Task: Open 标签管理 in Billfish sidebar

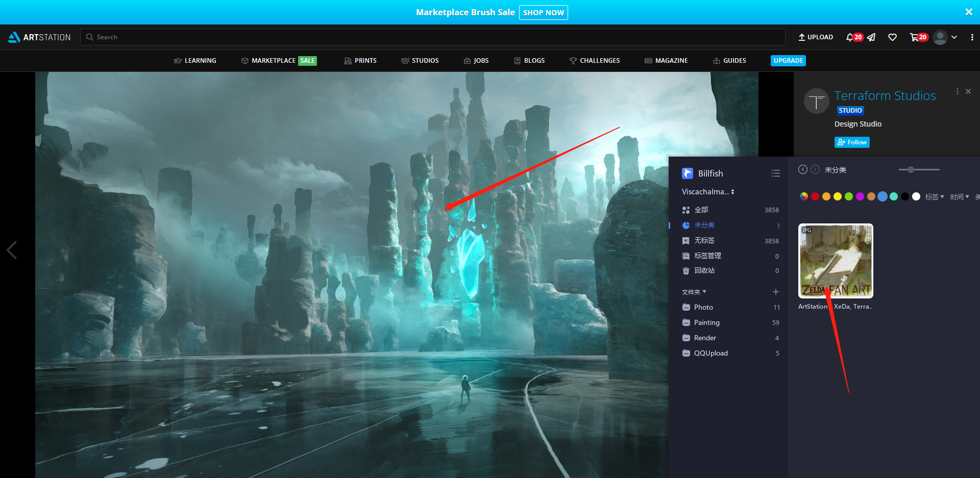Action: click(x=730, y=256)
